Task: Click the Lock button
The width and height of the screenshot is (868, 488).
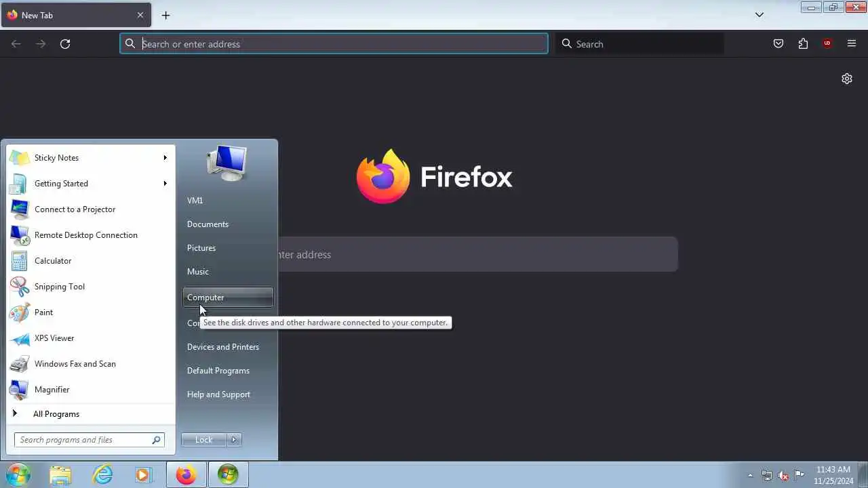Action: point(204,440)
